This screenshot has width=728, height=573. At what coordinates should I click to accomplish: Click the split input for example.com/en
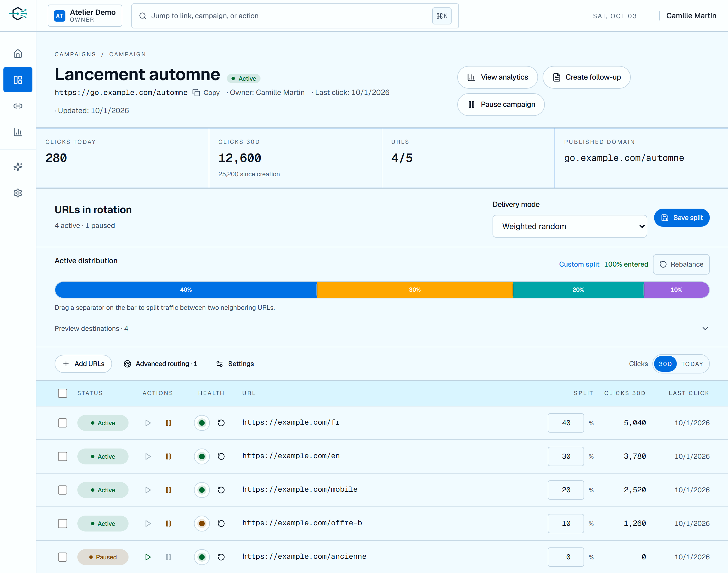pyautogui.click(x=566, y=456)
